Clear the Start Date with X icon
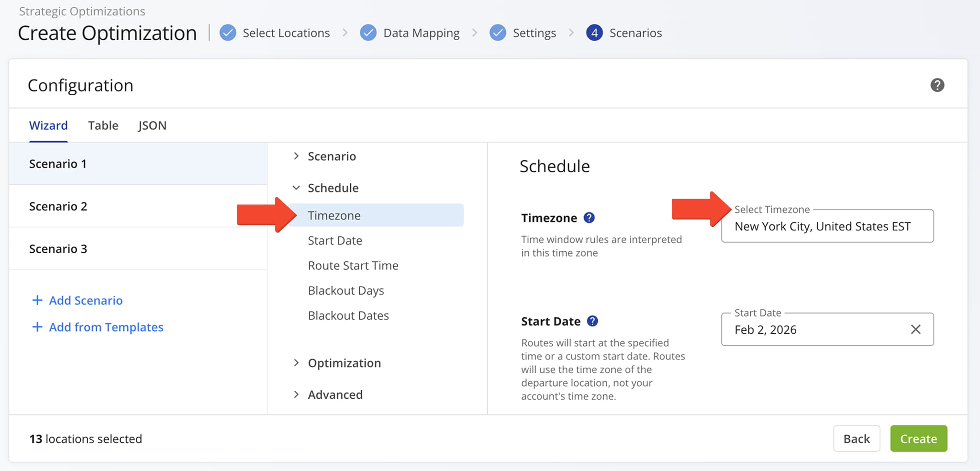The image size is (980, 471). (915, 329)
